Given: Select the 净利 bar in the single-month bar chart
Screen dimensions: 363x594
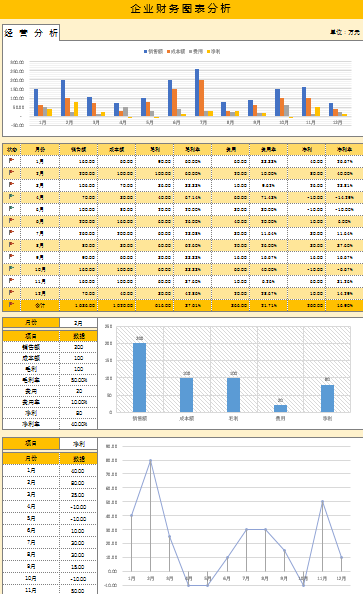Looking at the screenshot, I should click(327, 398).
